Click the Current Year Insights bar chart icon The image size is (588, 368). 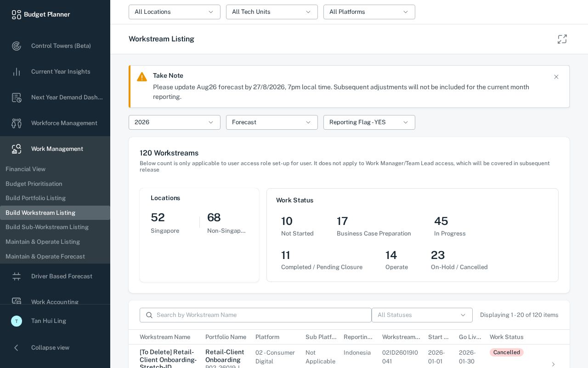17,72
